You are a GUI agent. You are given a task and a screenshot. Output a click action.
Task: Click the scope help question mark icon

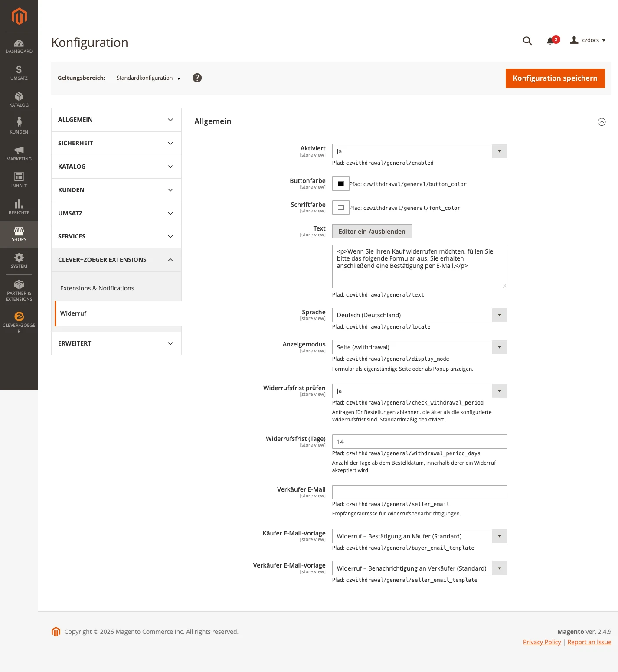pyautogui.click(x=197, y=78)
